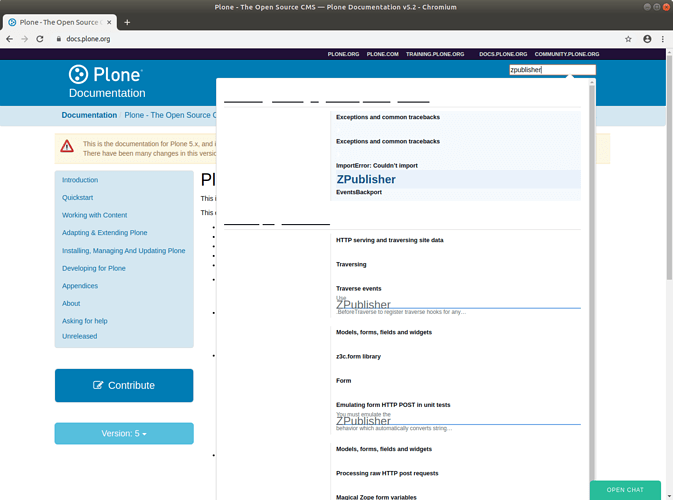
Task: Open the z3c.form library result
Action: coord(358,357)
